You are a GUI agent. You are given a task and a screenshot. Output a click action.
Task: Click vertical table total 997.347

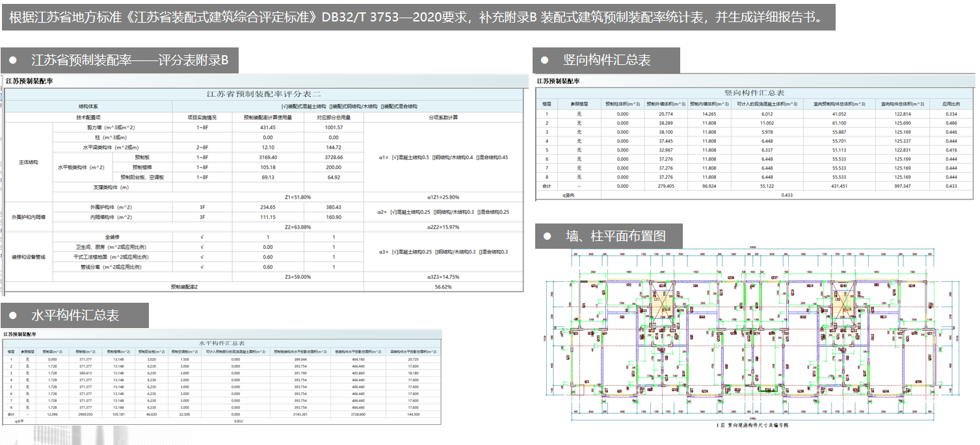tap(901, 186)
